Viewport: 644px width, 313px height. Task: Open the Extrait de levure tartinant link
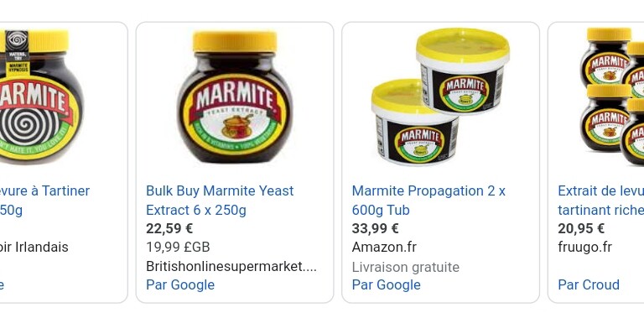[601, 201]
